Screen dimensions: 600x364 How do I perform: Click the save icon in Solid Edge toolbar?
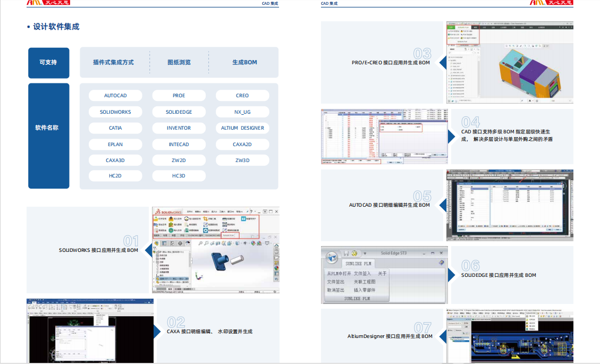[x=346, y=253]
